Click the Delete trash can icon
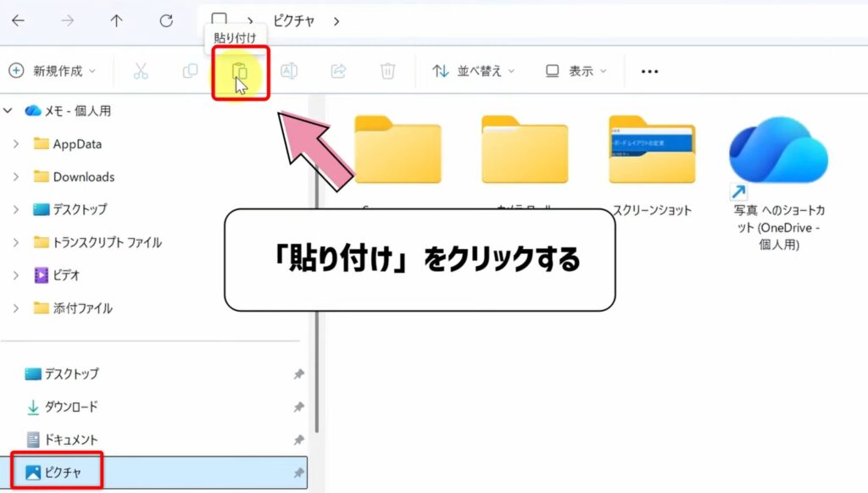This screenshot has height=493, width=868. point(387,72)
